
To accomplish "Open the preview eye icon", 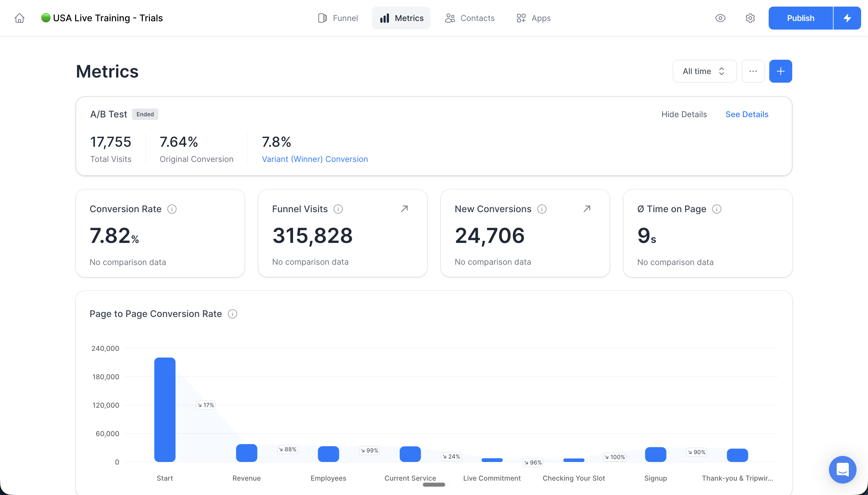I will tap(720, 18).
